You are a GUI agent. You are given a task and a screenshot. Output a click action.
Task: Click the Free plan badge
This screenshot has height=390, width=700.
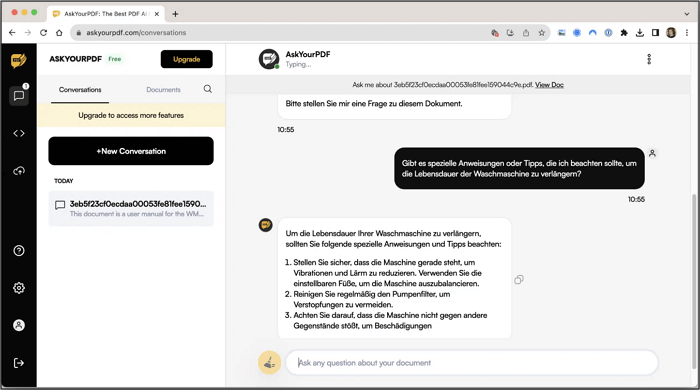click(x=115, y=59)
